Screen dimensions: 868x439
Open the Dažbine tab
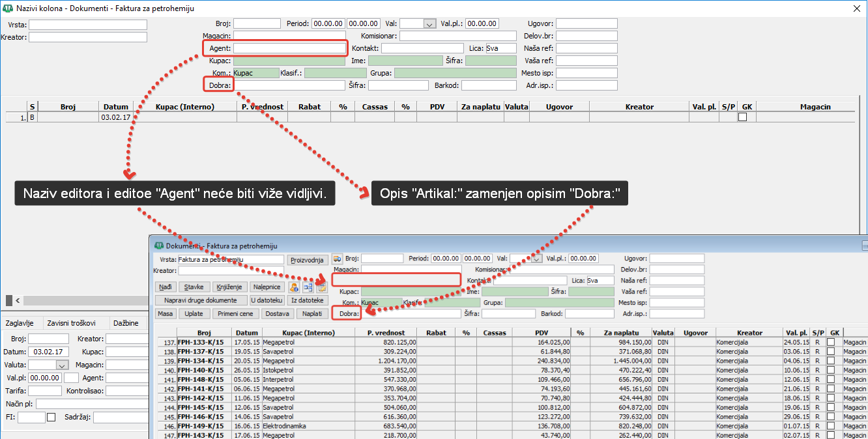125,323
